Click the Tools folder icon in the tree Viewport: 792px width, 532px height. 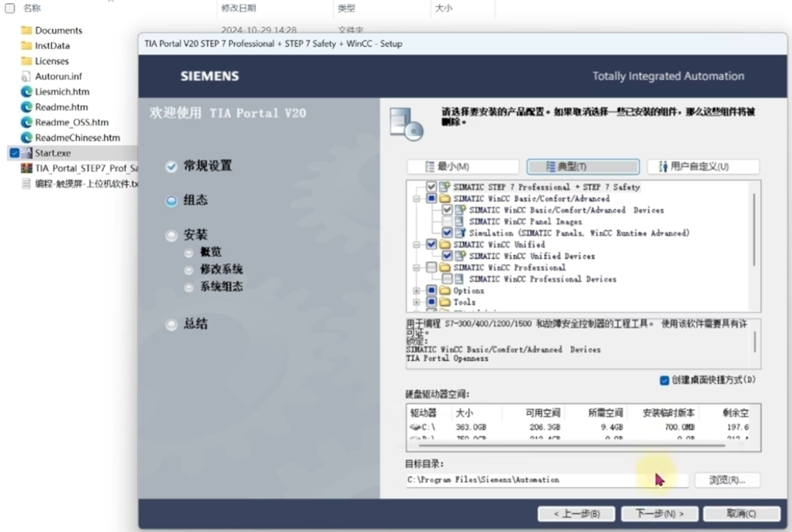click(444, 302)
